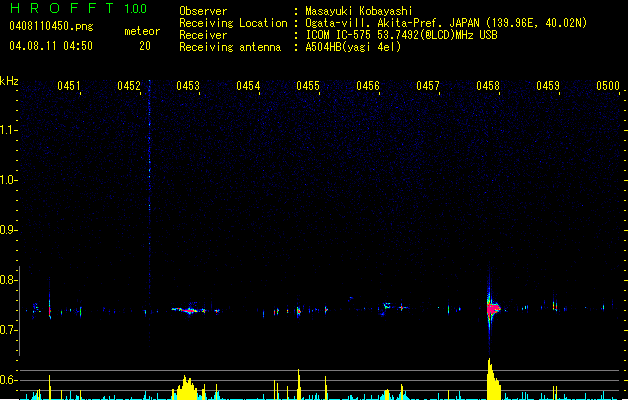
Task: Click the 0458 time marker
Action: tap(488, 86)
